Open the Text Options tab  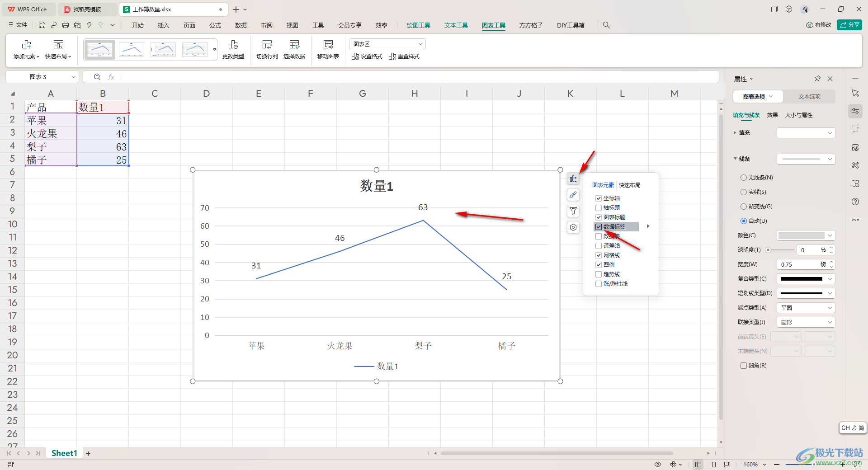[x=809, y=97]
